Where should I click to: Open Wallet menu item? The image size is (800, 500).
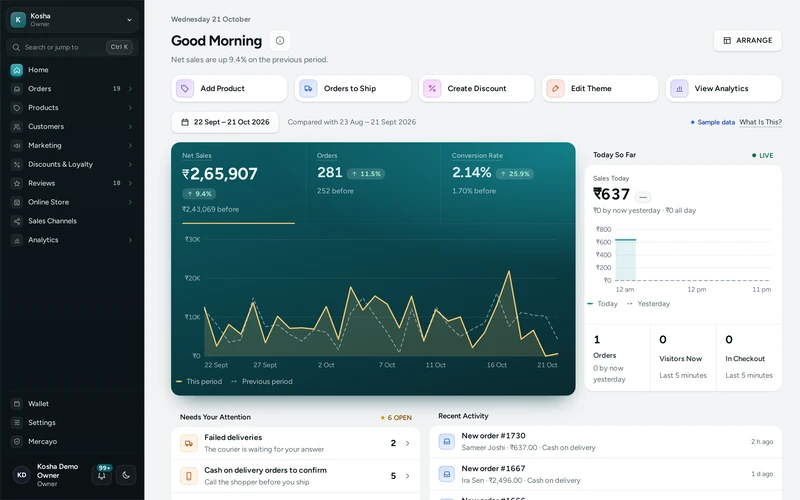pyautogui.click(x=72, y=404)
